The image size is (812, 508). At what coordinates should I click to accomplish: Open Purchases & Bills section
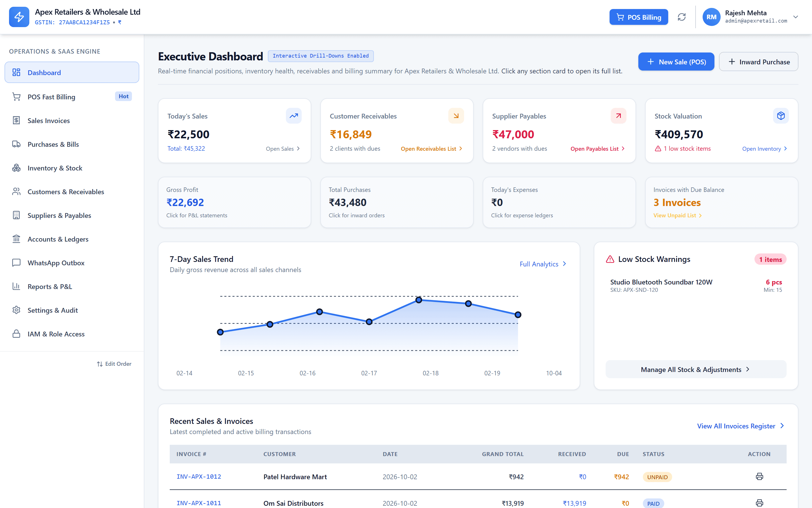tap(72, 144)
